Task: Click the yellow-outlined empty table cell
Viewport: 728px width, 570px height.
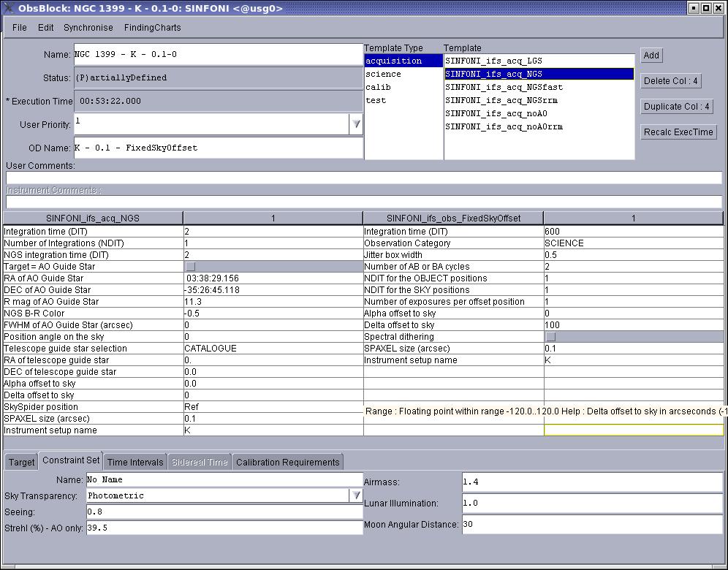Action: pos(634,430)
